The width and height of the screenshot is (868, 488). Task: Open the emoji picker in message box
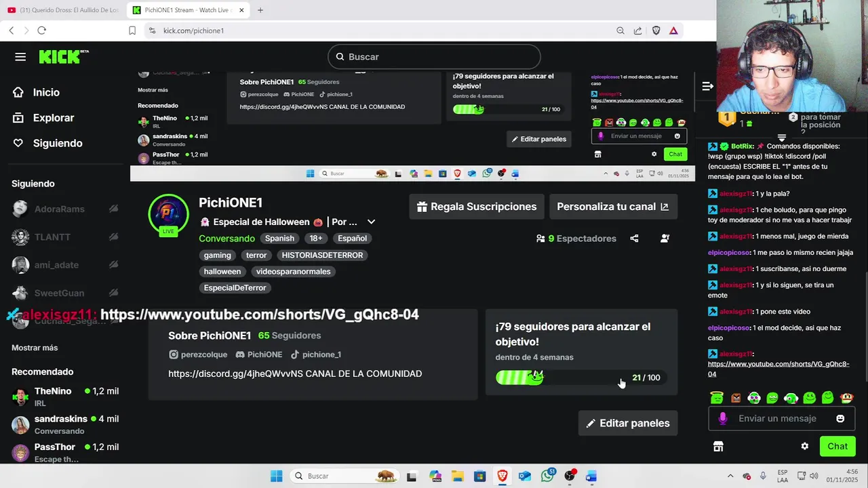pos(840,418)
